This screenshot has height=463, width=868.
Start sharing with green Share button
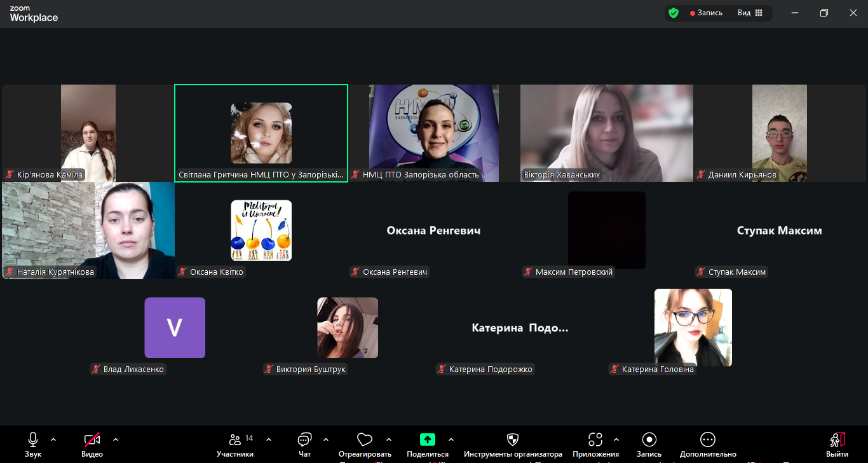[428, 439]
